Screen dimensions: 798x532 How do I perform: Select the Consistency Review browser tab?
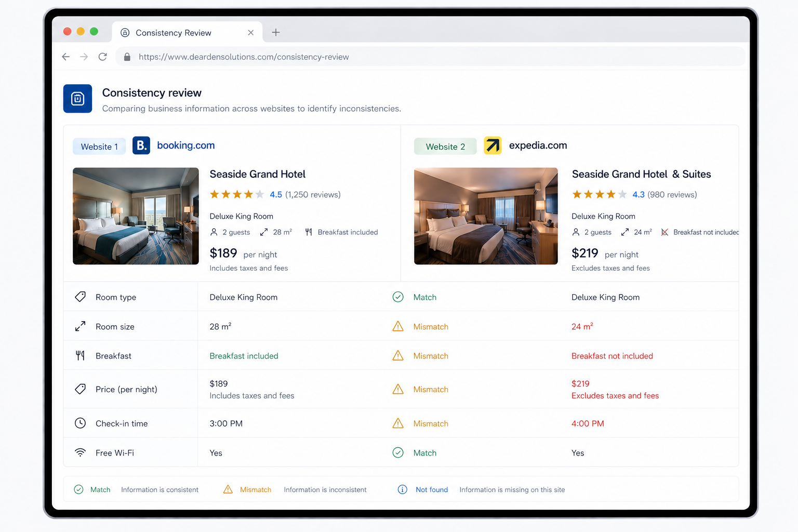click(x=187, y=32)
